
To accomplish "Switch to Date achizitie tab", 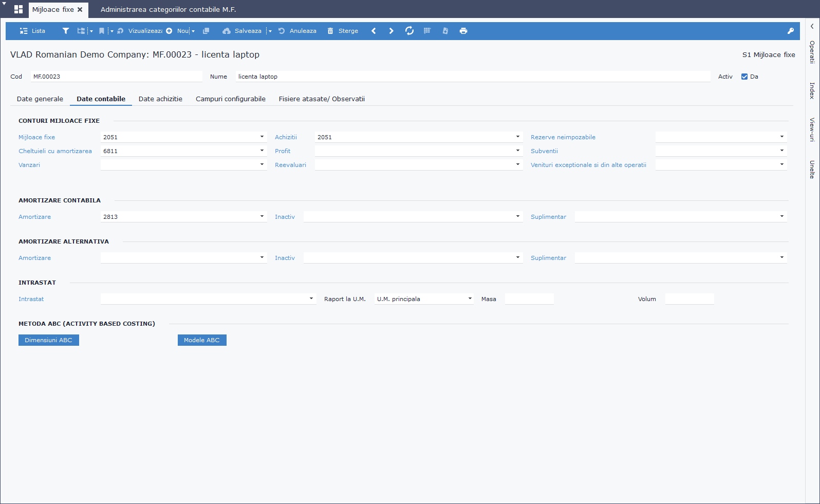I will (x=160, y=99).
